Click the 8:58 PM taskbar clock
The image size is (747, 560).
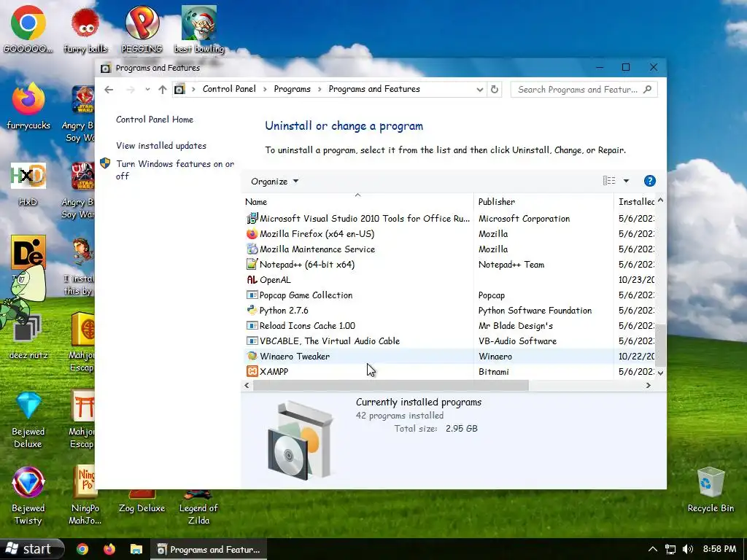719,549
